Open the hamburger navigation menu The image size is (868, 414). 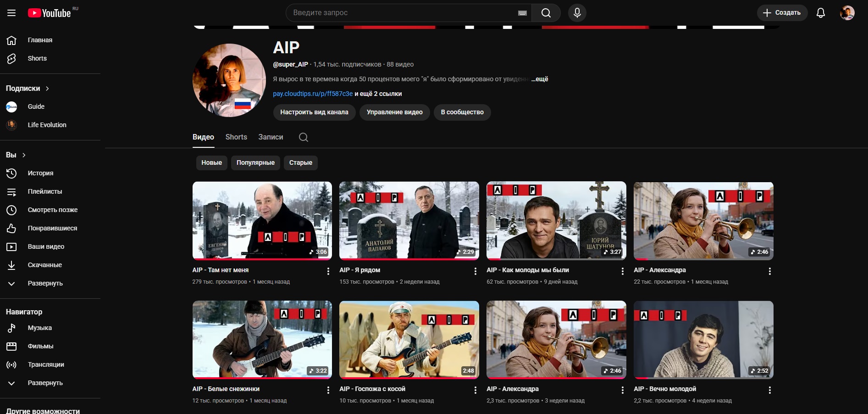pyautogui.click(x=11, y=12)
